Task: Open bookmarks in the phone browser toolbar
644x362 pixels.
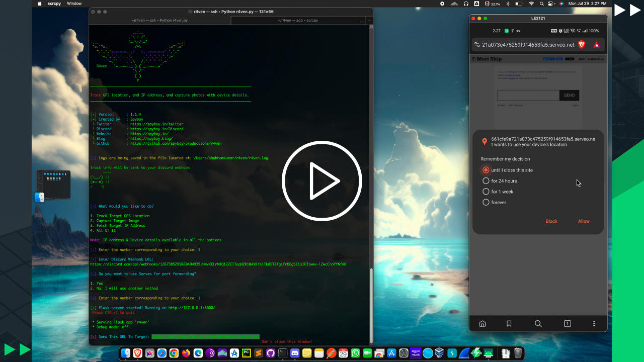Action: coord(509,324)
